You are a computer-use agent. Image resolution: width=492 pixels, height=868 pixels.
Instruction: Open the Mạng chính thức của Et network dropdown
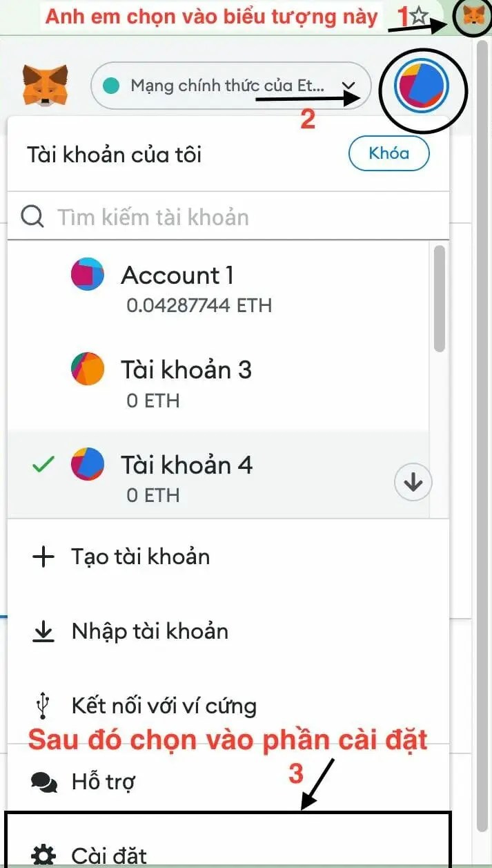pos(228,86)
